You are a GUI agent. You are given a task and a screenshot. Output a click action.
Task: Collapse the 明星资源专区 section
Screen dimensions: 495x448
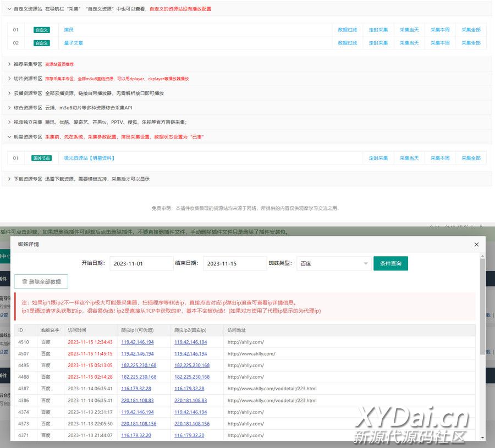tap(9, 137)
